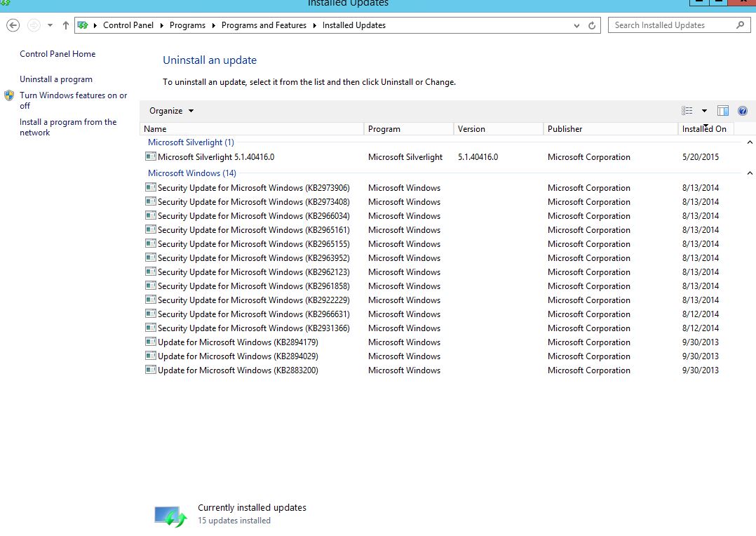
Task: Select the Microsoft Silverlight (1) group header
Action: coord(191,142)
